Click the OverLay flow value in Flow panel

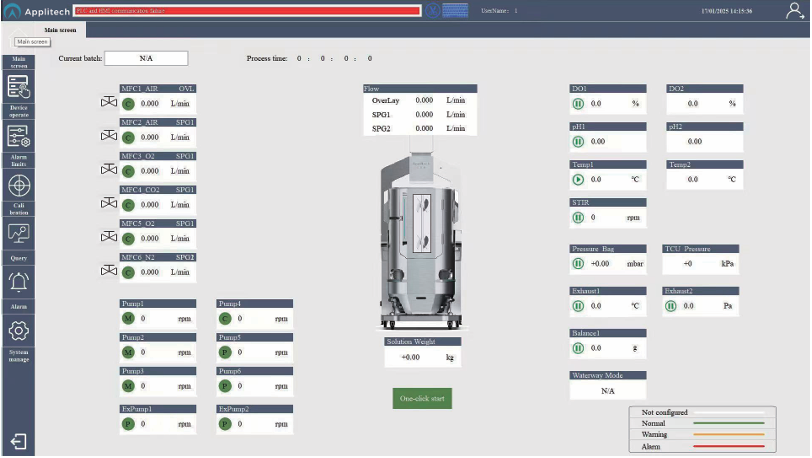tap(424, 101)
